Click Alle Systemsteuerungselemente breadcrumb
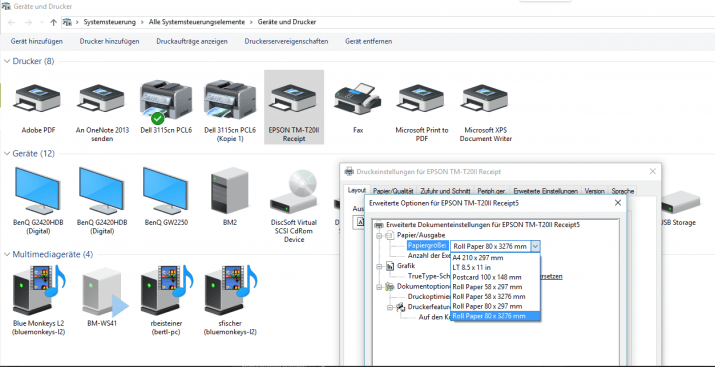The image size is (715, 367). [x=197, y=22]
